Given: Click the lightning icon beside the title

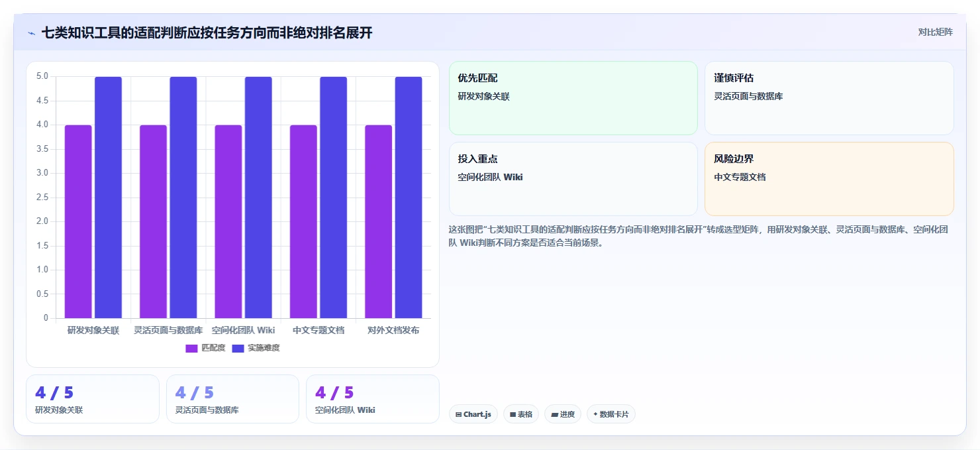Looking at the screenshot, I should (x=31, y=33).
